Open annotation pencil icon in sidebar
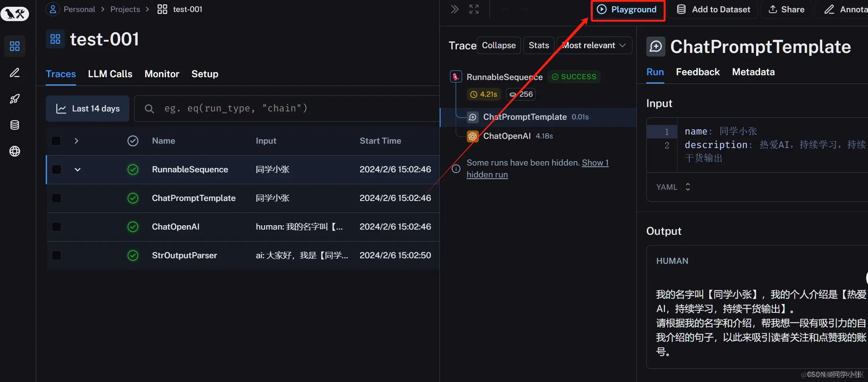This screenshot has width=868, height=382. pos(15,72)
